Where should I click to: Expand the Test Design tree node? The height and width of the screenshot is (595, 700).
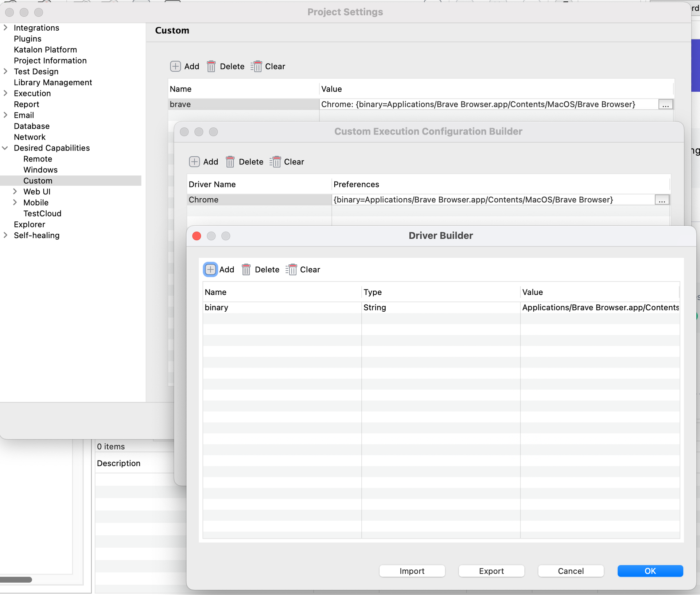[5, 71]
